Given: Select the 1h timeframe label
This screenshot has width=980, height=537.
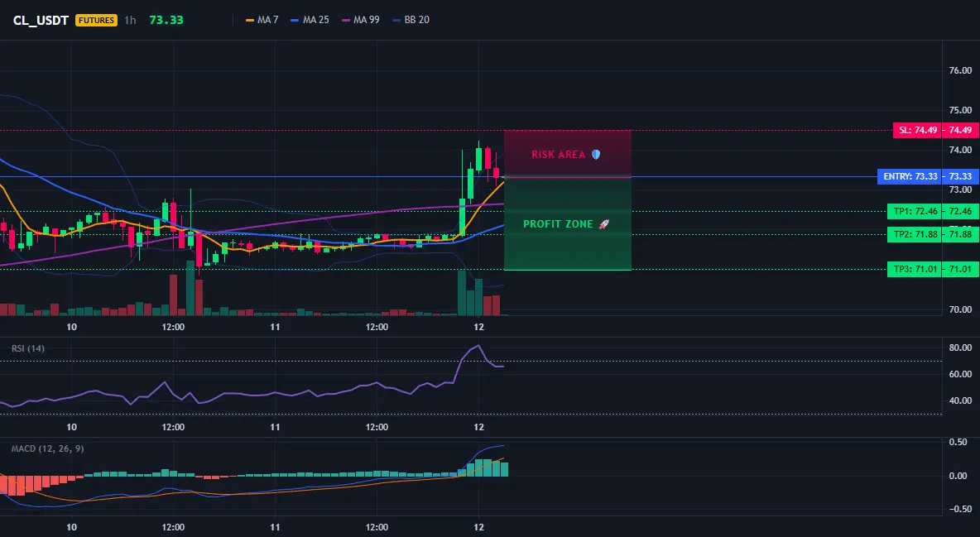Looking at the screenshot, I should coord(130,20).
